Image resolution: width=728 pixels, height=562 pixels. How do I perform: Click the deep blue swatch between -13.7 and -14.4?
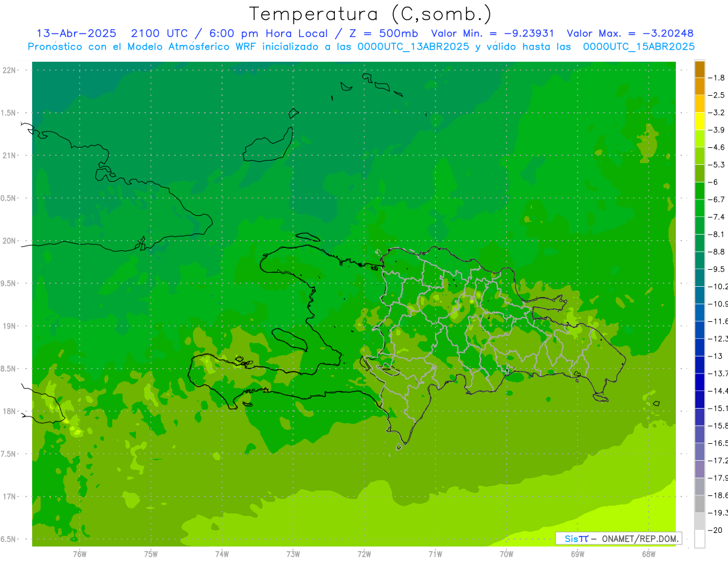click(x=699, y=382)
